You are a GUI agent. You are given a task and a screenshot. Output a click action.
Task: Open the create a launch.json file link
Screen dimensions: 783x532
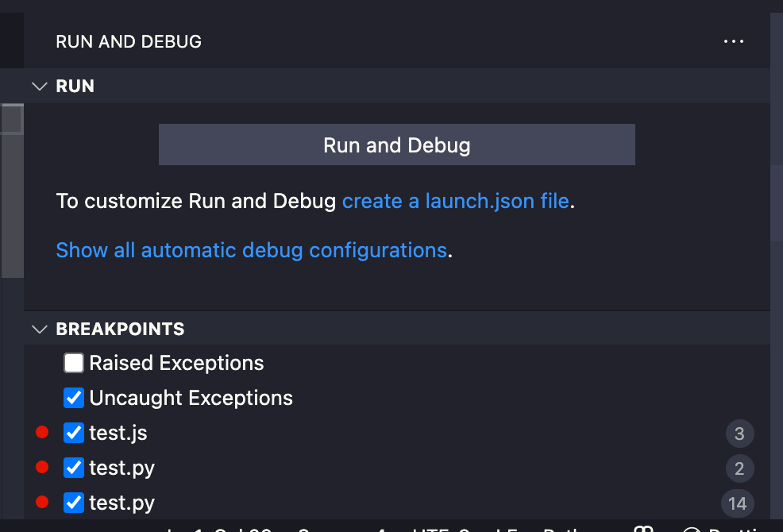pos(455,201)
